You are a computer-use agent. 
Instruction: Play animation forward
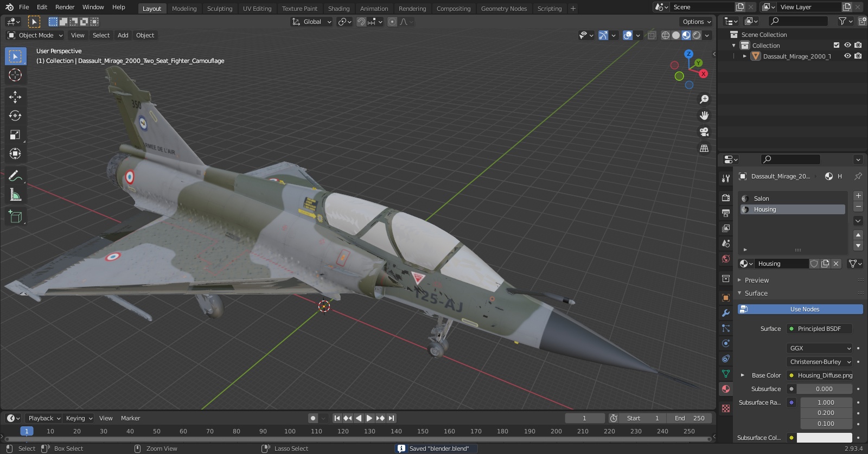pyautogui.click(x=369, y=418)
